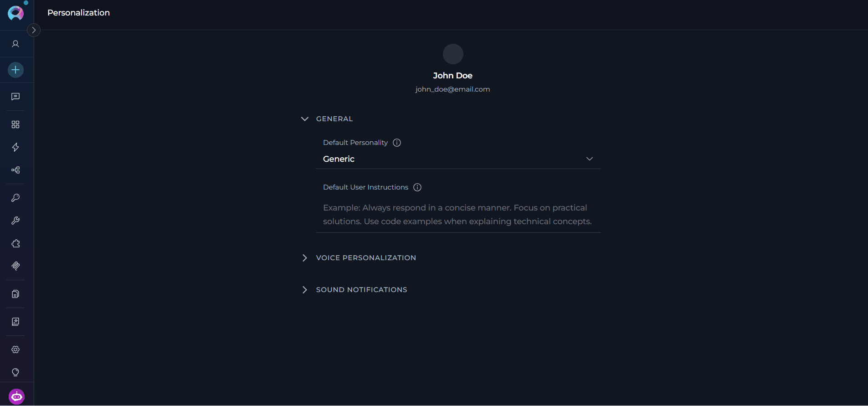Screen dimensions: 868x406
Task: Open the user profile icon in sidebar
Action: [15, 44]
